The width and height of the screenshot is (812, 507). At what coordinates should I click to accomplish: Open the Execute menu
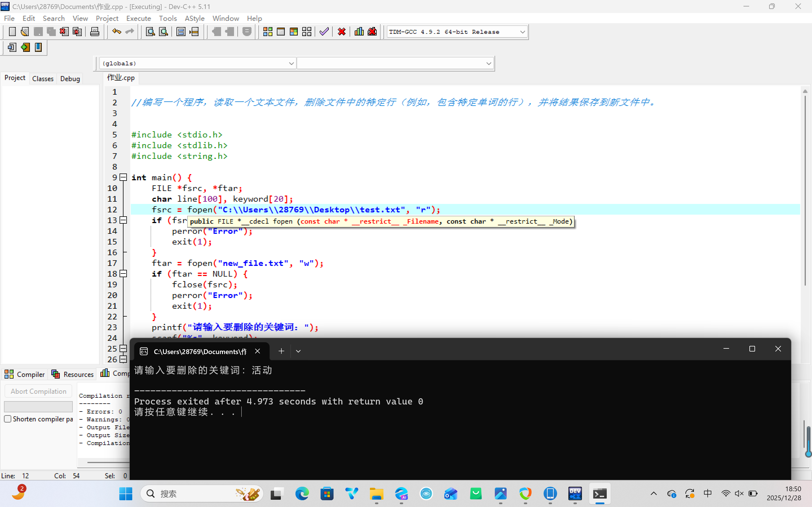138,18
